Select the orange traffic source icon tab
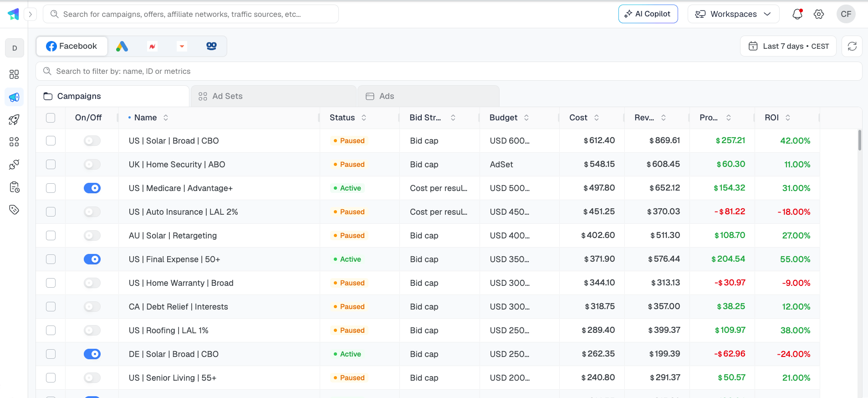This screenshot has width=868, height=398. point(182,46)
